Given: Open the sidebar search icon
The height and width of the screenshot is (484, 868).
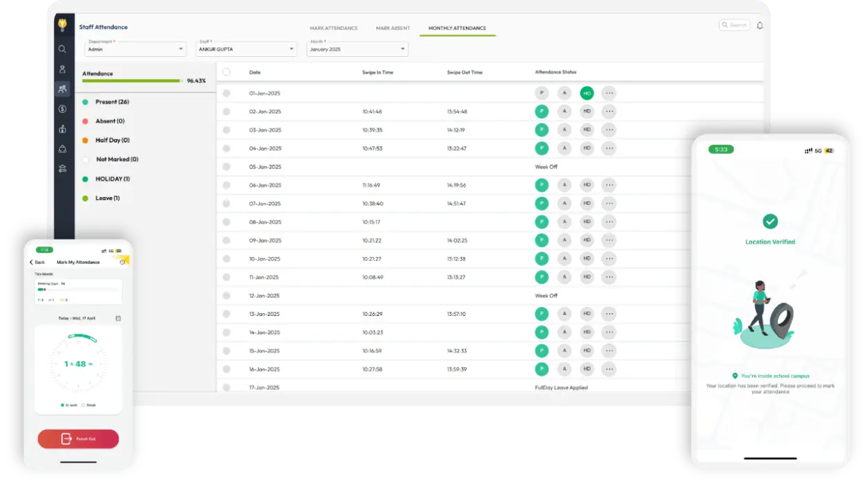Looking at the screenshot, I should [x=62, y=49].
